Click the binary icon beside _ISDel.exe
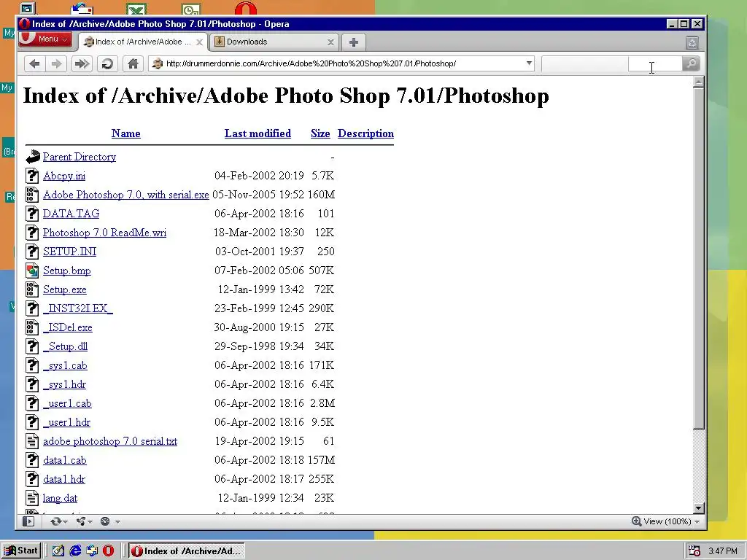This screenshot has height=560, width=747. 32,327
